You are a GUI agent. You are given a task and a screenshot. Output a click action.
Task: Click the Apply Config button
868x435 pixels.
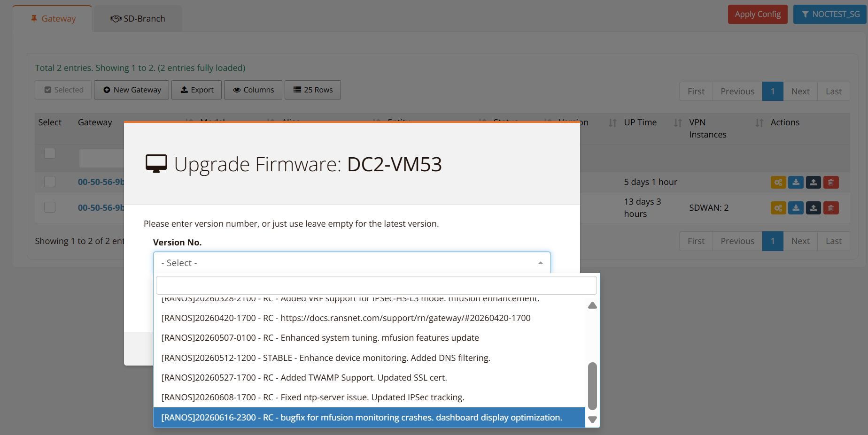(x=758, y=15)
